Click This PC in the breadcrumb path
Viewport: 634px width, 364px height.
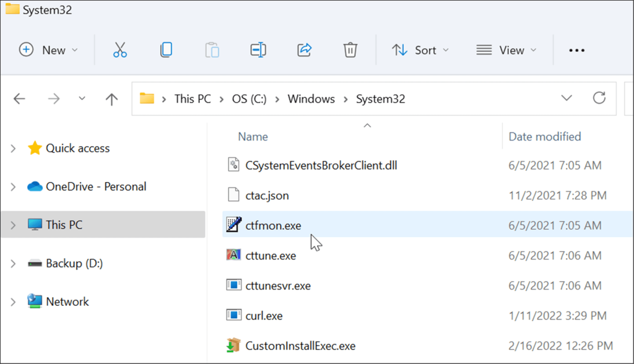pos(193,98)
